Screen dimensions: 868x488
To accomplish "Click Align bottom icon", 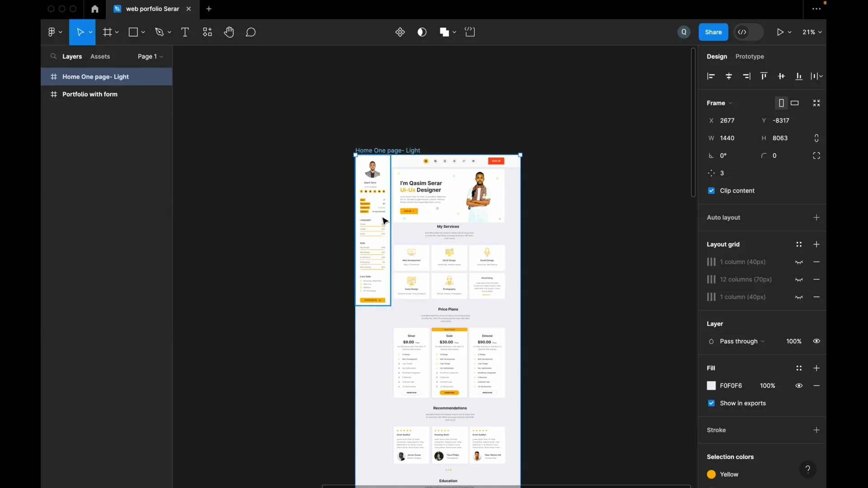I will 799,76.
